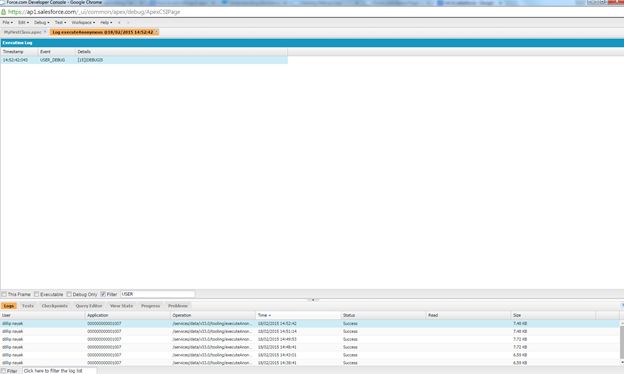The width and height of the screenshot is (624, 374).
Task: Sort logs by User column
Action: point(43,315)
